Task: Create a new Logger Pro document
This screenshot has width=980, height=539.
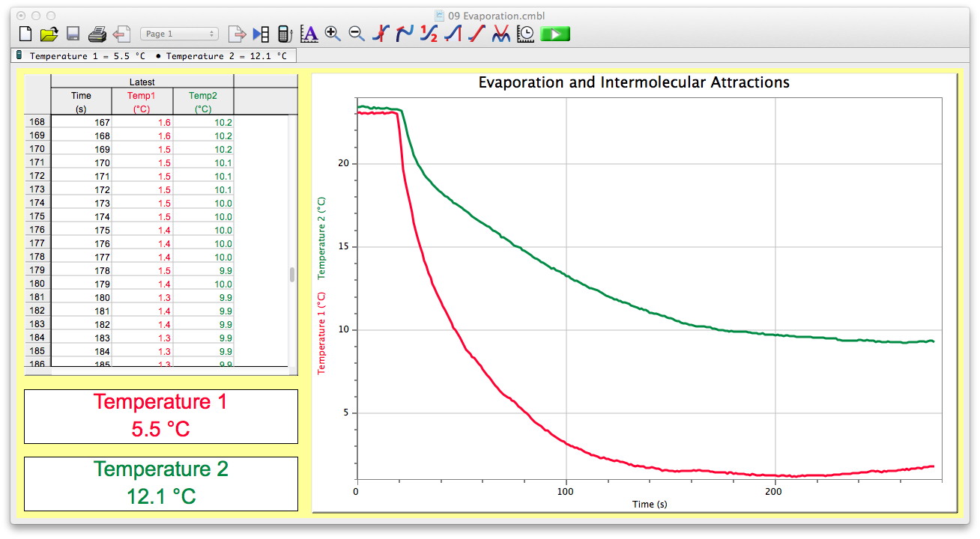Action: 24,33
